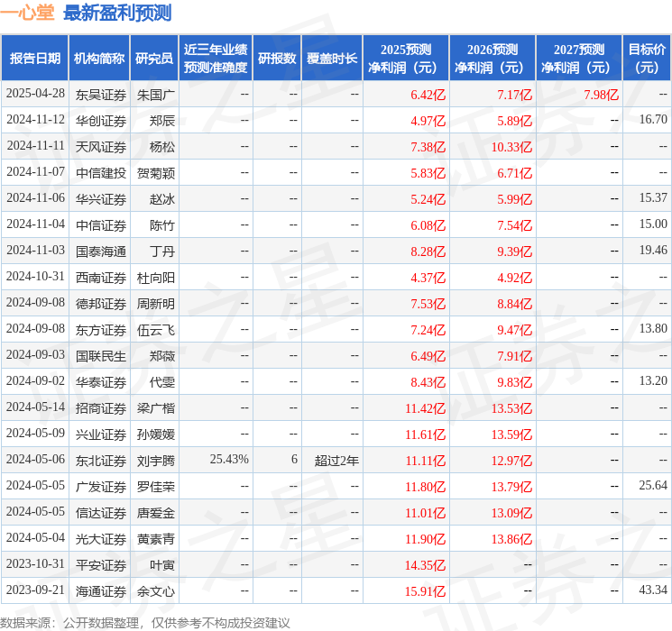Screen dimensions: 672x631
Task: Select the date 2023-09-21
Action: 35,590
